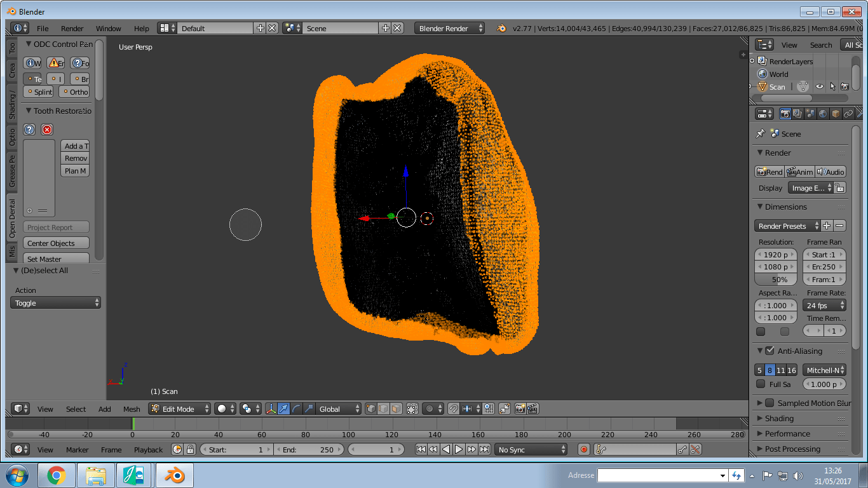868x488 pixels.
Task: Switch to the Grease Pencil sidebar tab
Action: (x=12, y=170)
